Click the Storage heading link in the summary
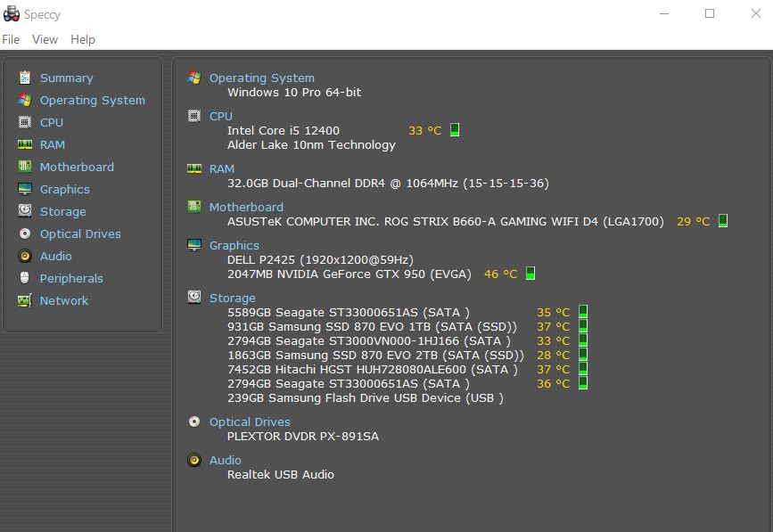Screen dimensions: 773x532 [233, 298]
